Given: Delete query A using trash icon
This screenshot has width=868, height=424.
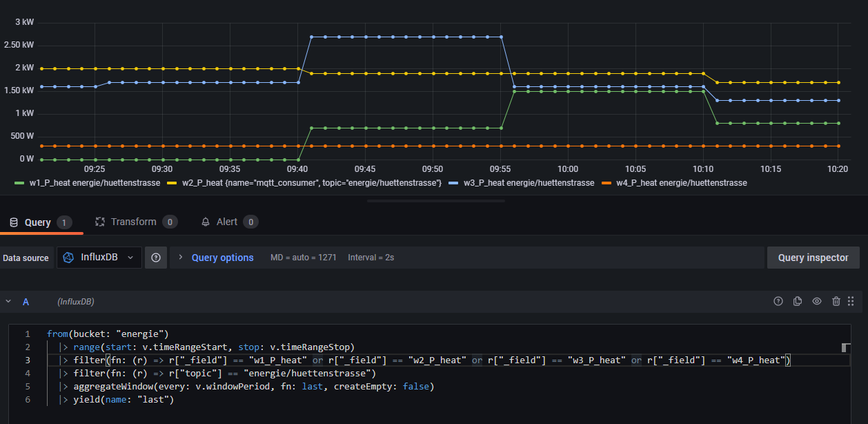Looking at the screenshot, I should (x=836, y=301).
